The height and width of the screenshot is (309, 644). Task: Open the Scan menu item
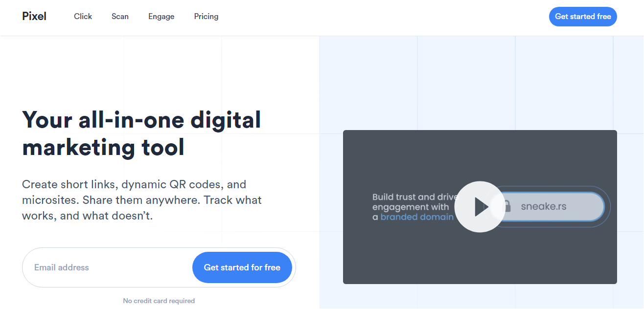click(120, 16)
